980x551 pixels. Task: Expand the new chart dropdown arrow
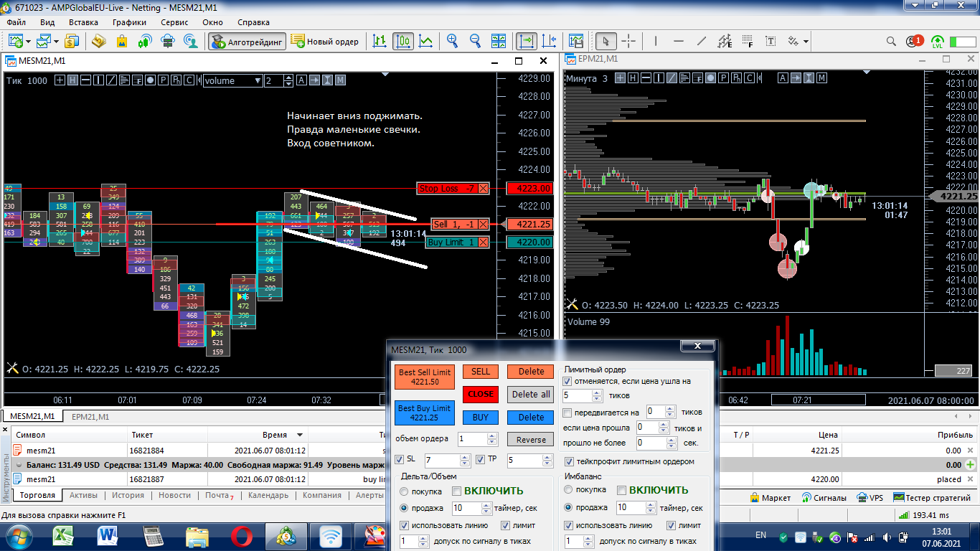point(27,41)
